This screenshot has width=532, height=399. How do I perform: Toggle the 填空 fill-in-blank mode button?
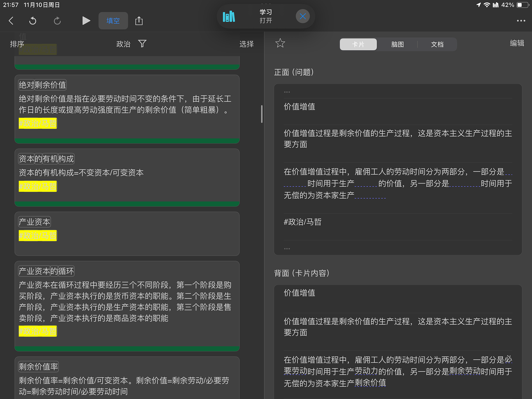(113, 21)
